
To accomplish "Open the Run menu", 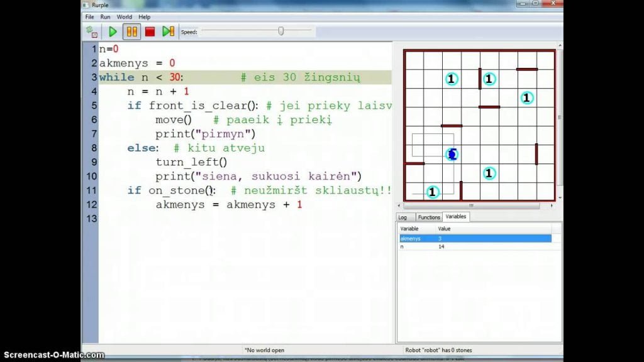I will (105, 17).
